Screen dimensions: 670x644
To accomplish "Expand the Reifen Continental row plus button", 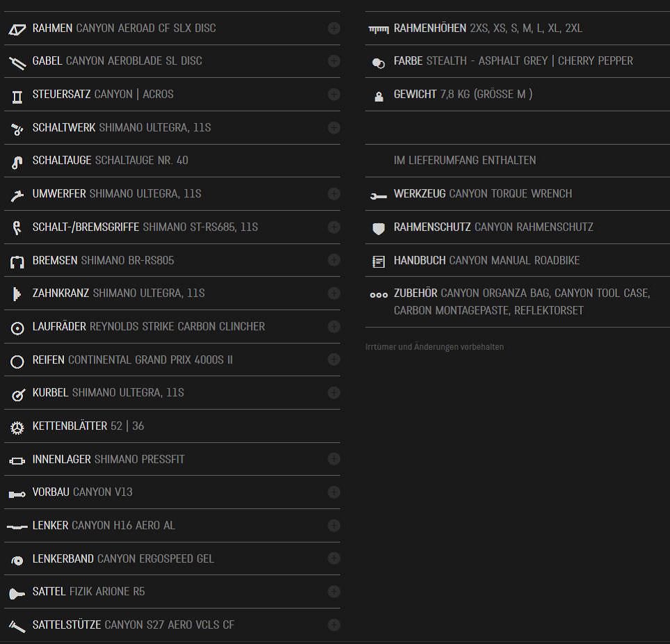I will click(334, 360).
